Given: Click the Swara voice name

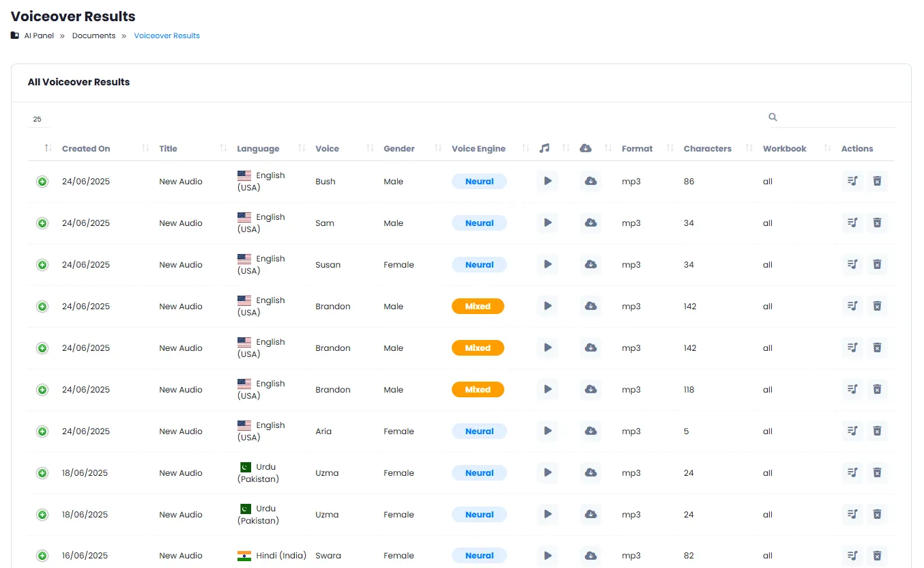Looking at the screenshot, I should click(x=328, y=556).
